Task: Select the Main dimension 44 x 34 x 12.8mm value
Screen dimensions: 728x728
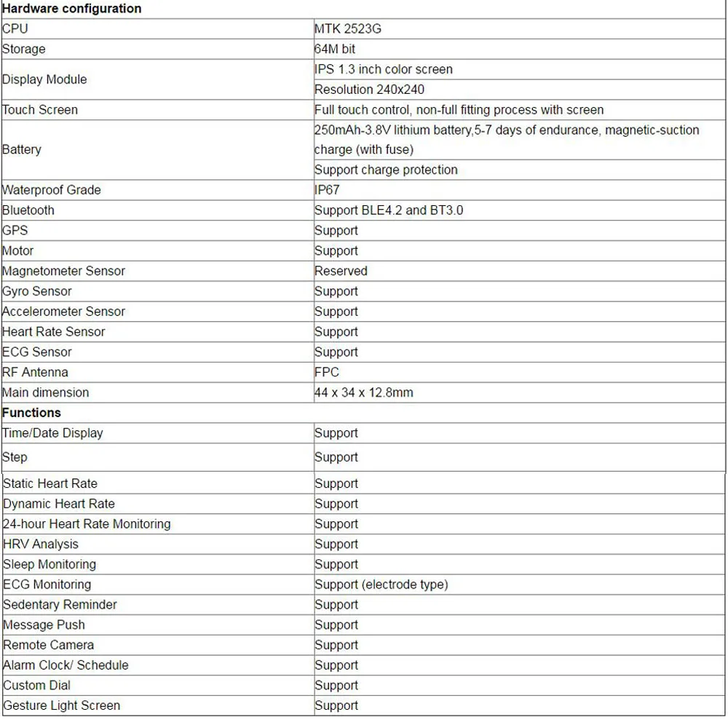Action: (363, 392)
